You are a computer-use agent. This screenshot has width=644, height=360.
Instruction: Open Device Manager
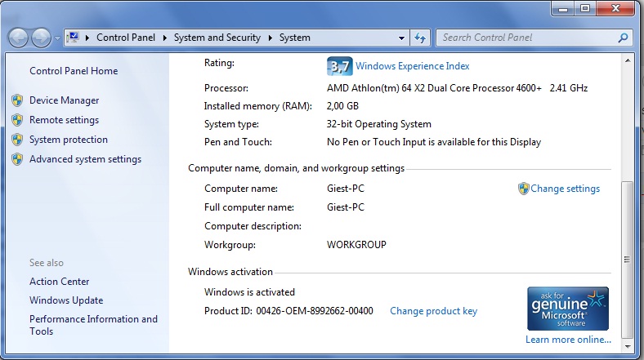pyautogui.click(x=64, y=100)
